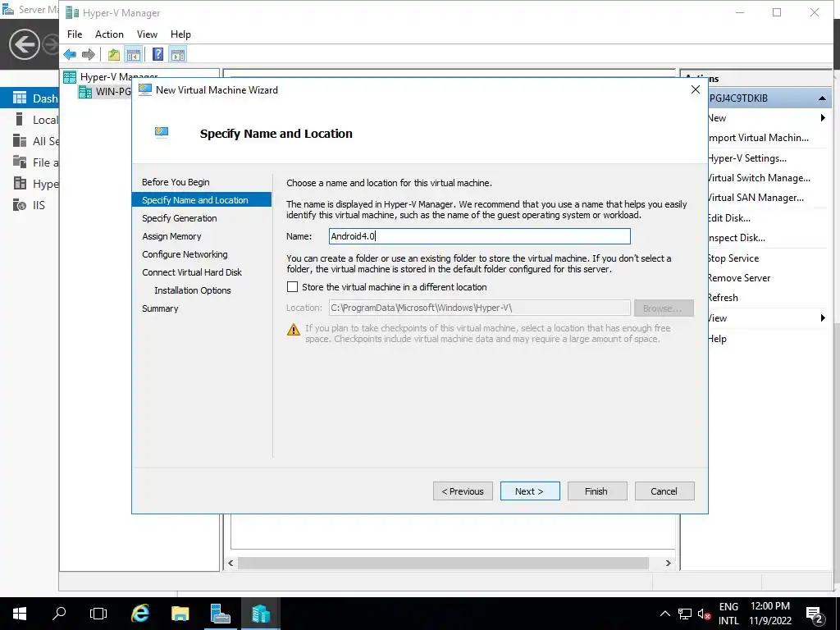The width and height of the screenshot is (840, 630).
Task: Expand the View submenu arrow in Actions
Action: 823,318
